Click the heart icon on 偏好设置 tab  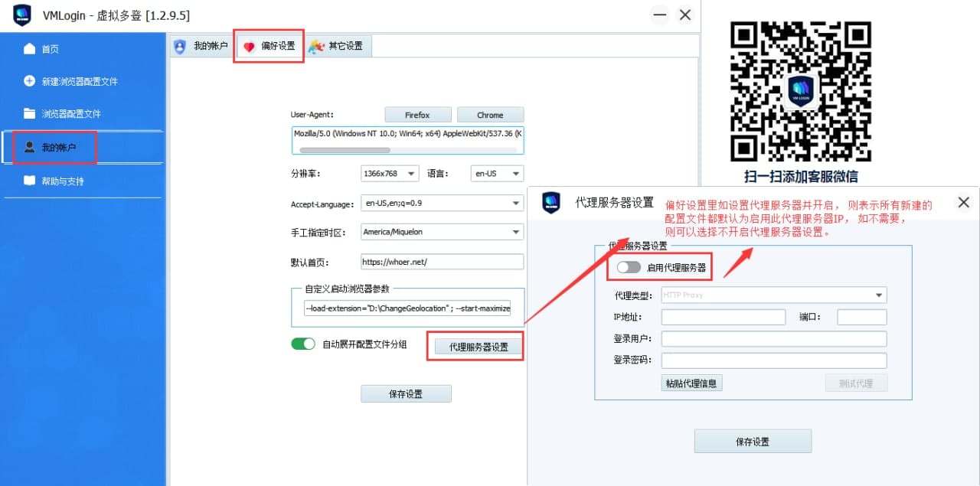click(x=249, y=47)
